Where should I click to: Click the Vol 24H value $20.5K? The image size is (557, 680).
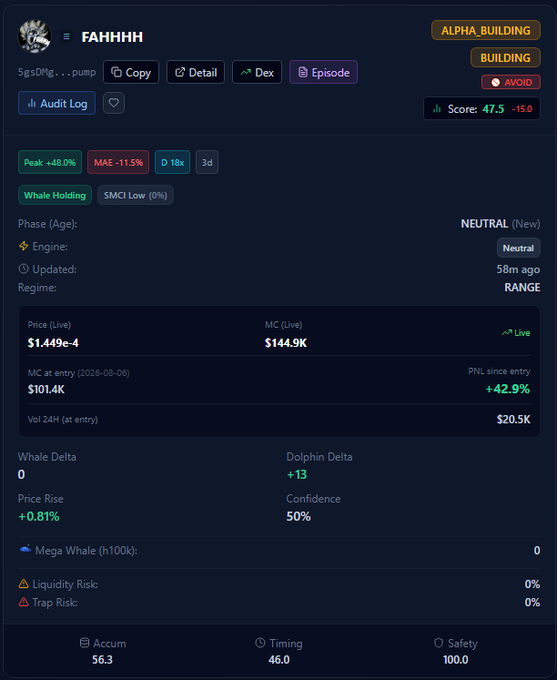[x=514, y=419]
